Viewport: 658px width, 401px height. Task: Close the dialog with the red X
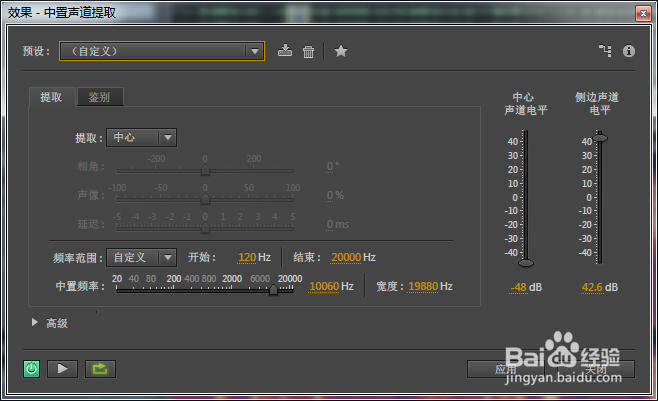tap(643, 13)
